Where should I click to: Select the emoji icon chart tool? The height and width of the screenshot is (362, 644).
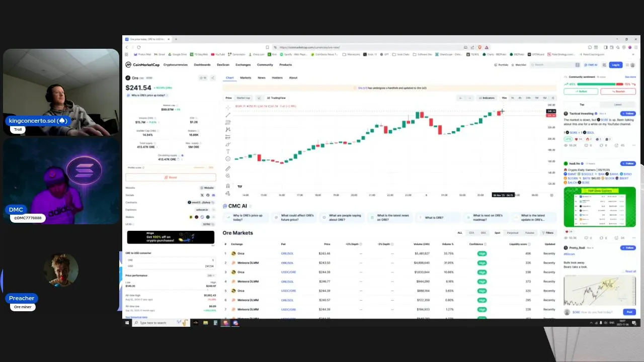click(228, 159)
